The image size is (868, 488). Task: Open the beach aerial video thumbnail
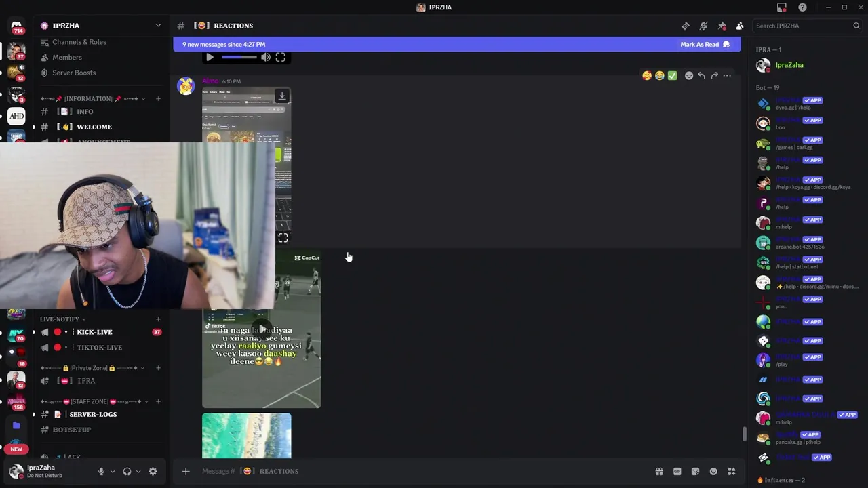point(247,436)
